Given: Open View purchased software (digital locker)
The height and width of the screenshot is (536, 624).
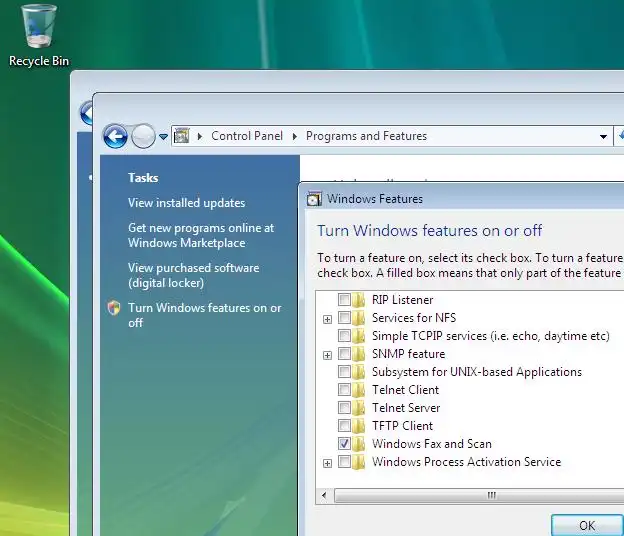Looking at the screenshot, I should click(x=193, y=275).
